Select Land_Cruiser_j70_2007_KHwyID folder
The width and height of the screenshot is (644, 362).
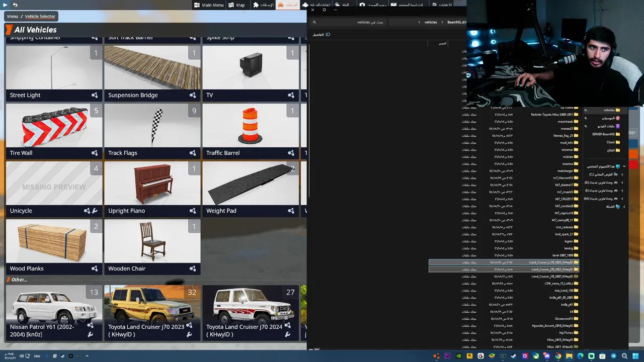504,277
